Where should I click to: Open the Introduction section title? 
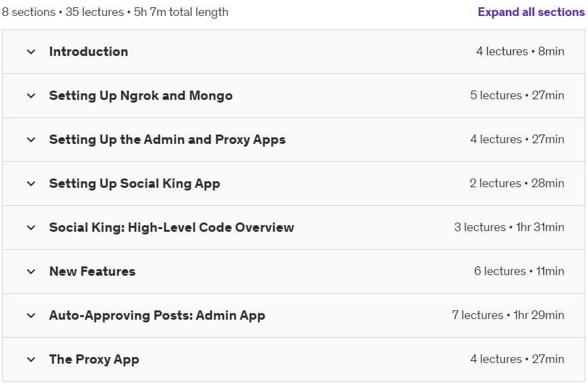89,52
